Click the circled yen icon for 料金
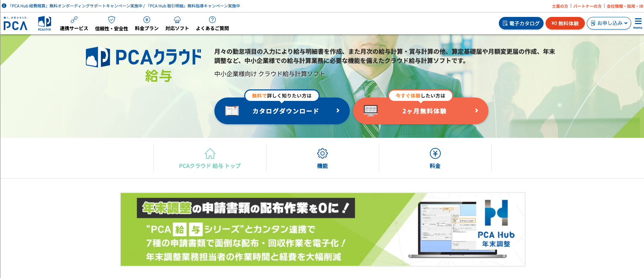Image resolution: width=644 pixels, height=278 pixels. (435, 153)
